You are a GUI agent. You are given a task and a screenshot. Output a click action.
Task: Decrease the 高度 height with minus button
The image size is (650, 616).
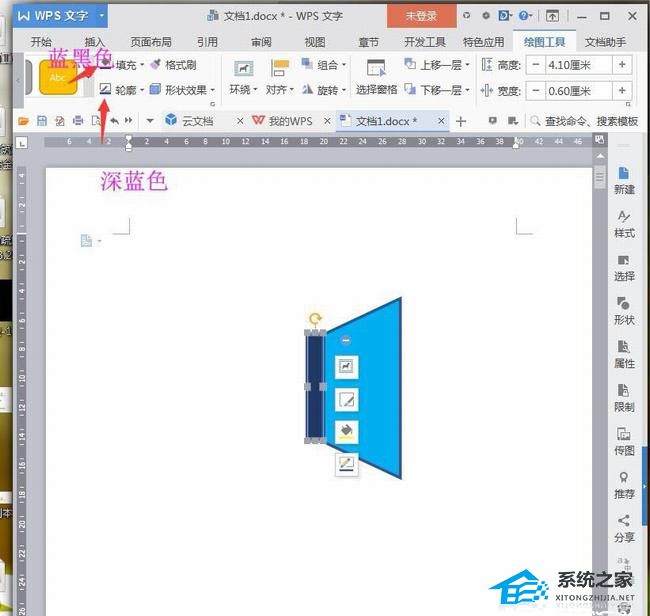click(536, 65)
